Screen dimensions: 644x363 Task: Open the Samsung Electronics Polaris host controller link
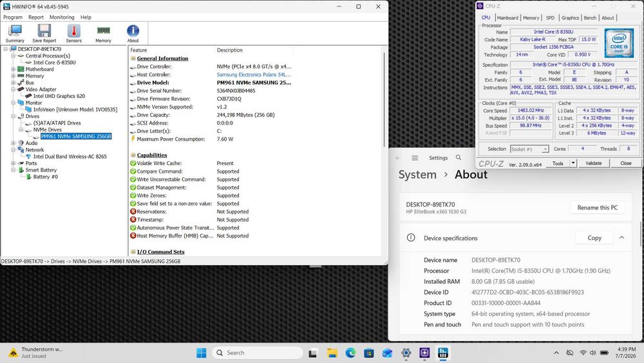(x=253, y=74)
